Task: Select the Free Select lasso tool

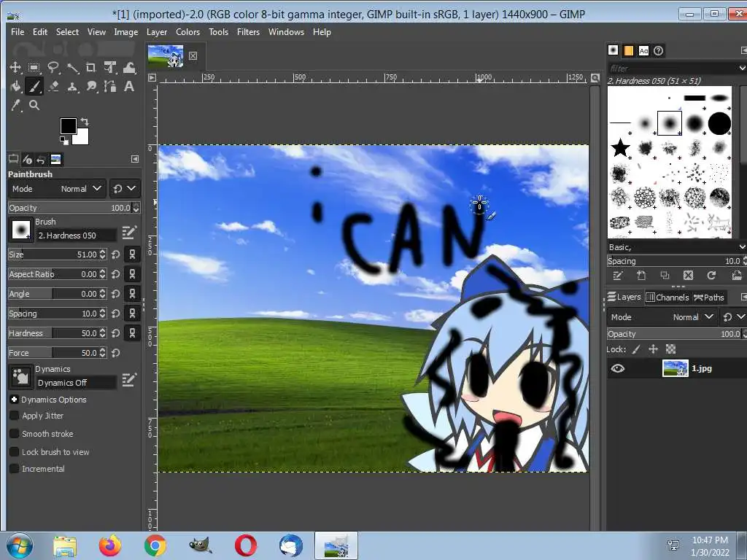Action: click(x=53, y=68)
